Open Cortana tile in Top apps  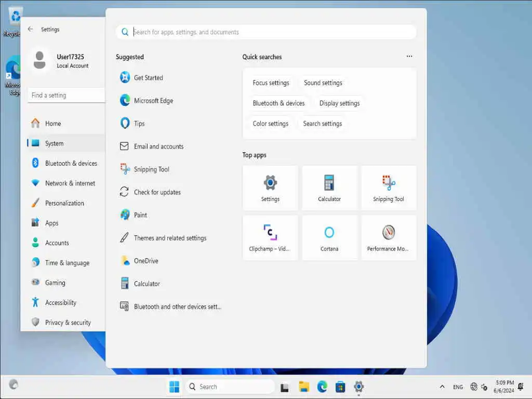[x=329, y=238]
